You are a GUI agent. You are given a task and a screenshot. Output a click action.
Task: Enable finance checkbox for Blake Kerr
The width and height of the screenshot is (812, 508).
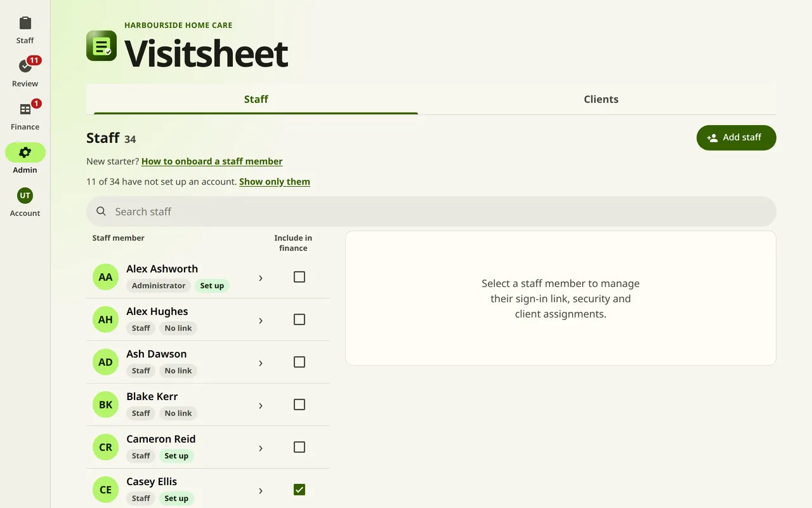pyautogui.click(x=299, y=404)
